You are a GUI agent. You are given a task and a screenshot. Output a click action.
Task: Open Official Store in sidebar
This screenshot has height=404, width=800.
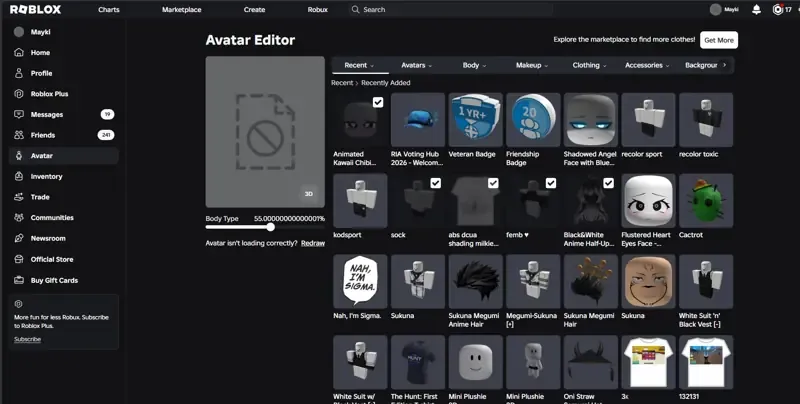pos(64,259)
